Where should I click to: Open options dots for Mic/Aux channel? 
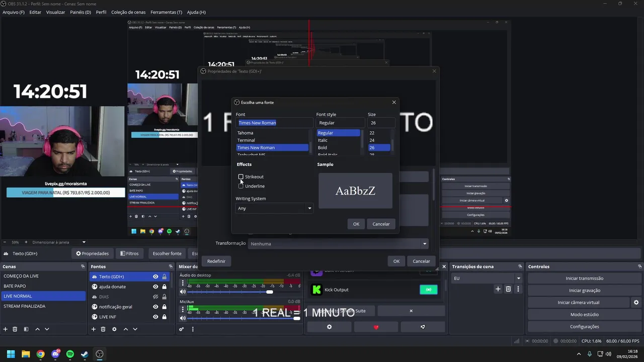click(x=183, y=309)
